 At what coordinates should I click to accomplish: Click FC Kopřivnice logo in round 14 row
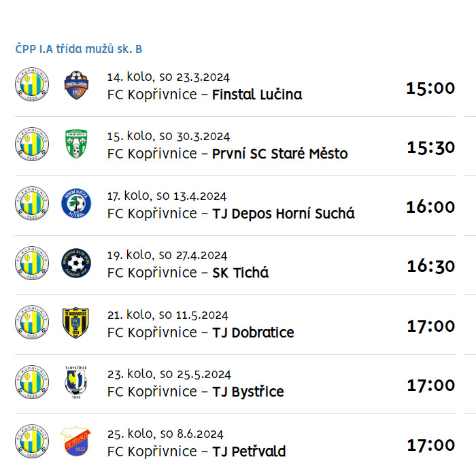32,84
